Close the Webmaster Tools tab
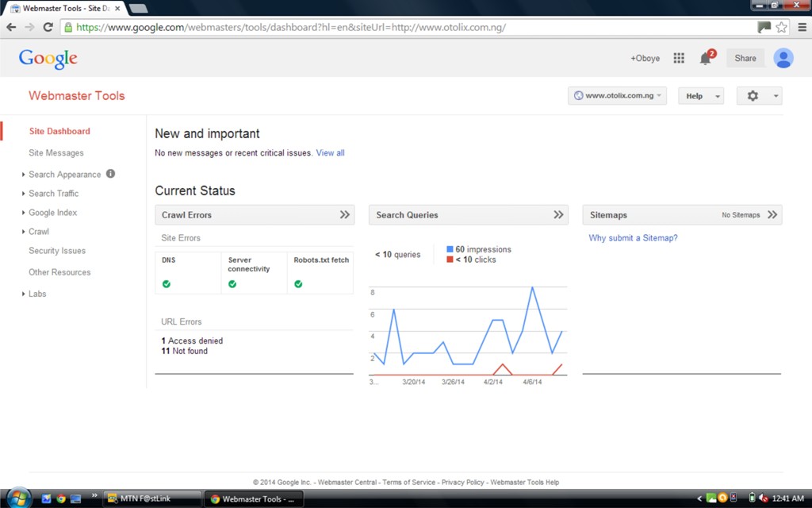Screen dimensions: 812x508 [117, 8]
